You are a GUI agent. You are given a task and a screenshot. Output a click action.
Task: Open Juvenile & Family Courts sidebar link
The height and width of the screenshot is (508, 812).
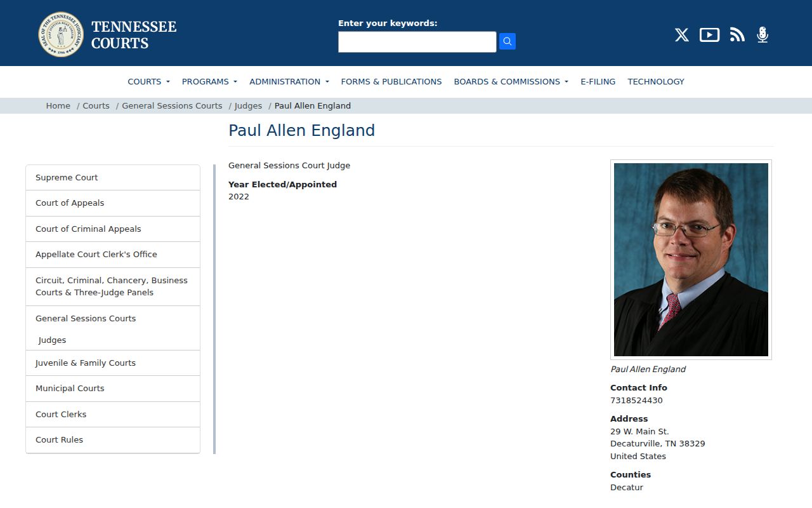[113, 363]
